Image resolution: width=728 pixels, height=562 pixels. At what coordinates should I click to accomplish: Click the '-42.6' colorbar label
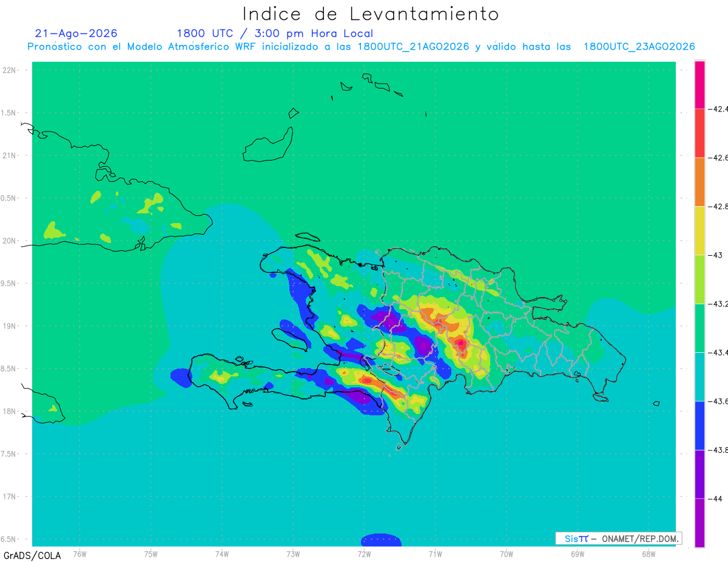click(x=718, y=158)
